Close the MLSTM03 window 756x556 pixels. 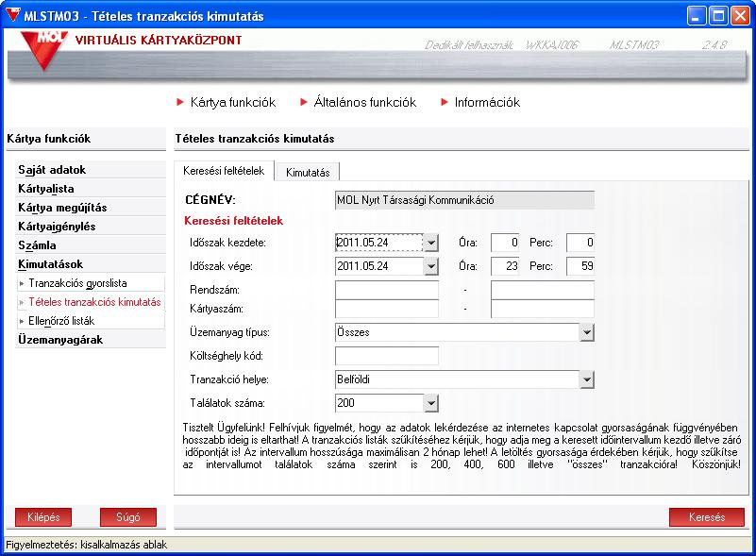point(740,16)
